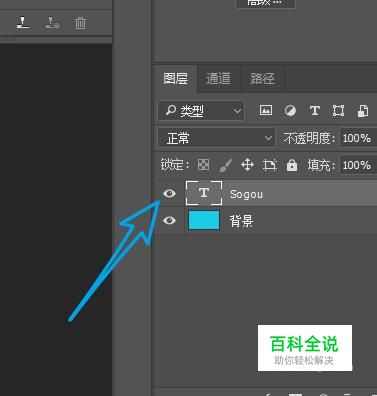Switch to the 图层 tab
377x396 pixels.
tap(176, 79)
